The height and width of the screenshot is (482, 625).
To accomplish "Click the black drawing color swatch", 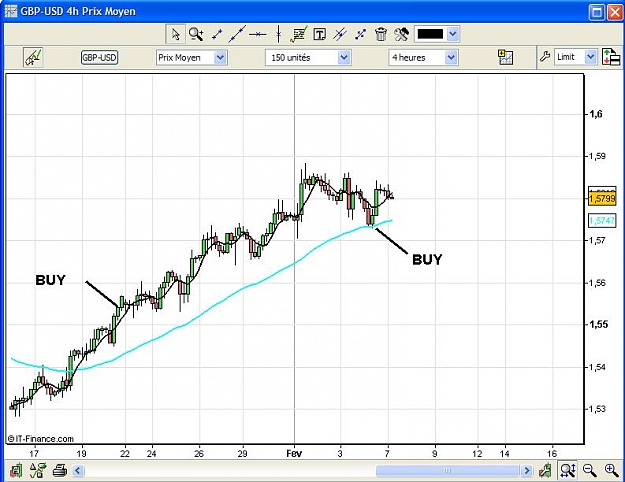I will pos(430,34).
